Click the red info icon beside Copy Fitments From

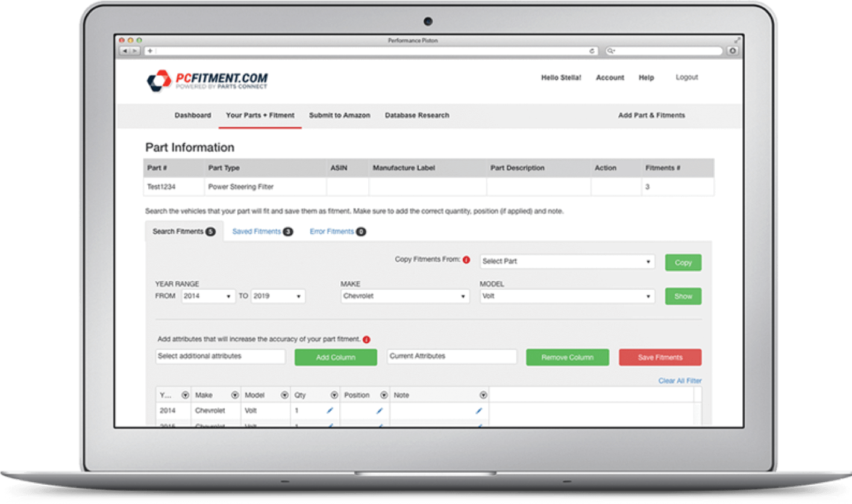[466, 260]
